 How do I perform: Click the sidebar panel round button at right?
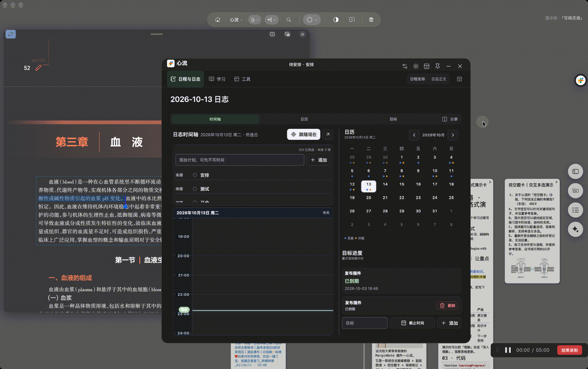[x=575, y=172]
